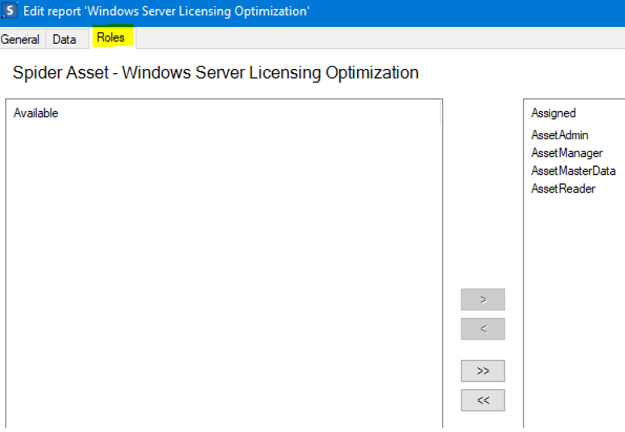625x432 pixels.
Task: Click the Available column header
Action: coord(36,113)
